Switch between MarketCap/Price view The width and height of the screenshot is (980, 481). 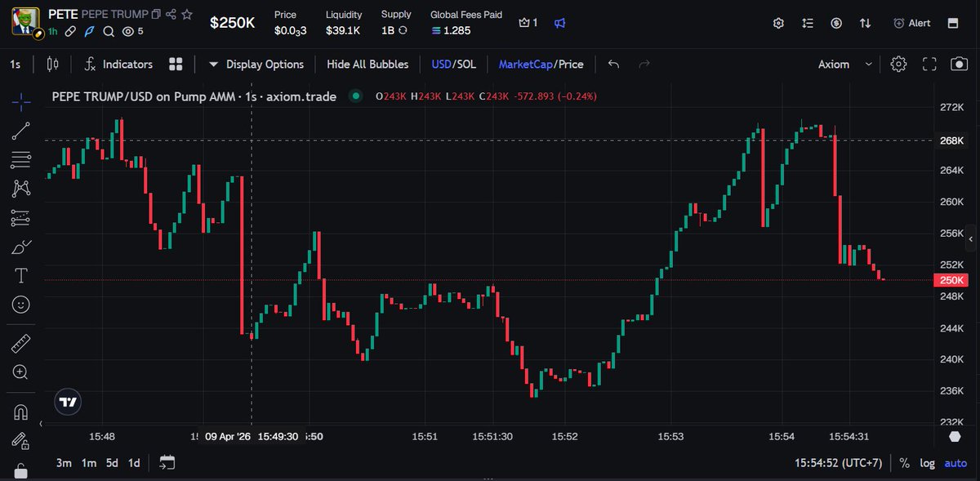point(541,64)
